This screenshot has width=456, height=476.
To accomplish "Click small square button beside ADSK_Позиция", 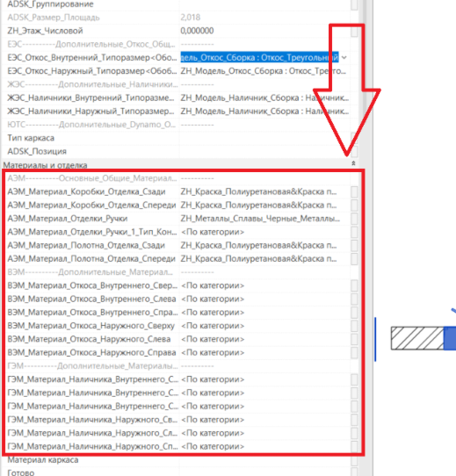I will click(354, 151).
